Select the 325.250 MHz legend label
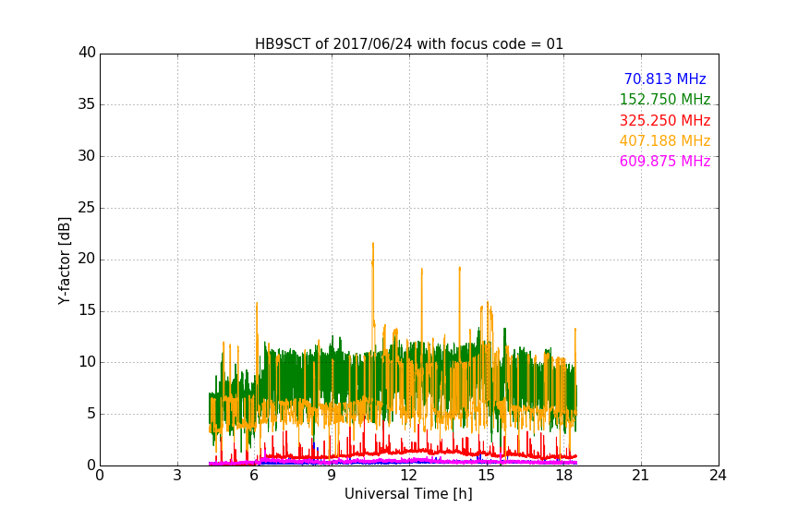Image resolution: width=798 pixels, height=532 pixels. [x=665, y=120]
